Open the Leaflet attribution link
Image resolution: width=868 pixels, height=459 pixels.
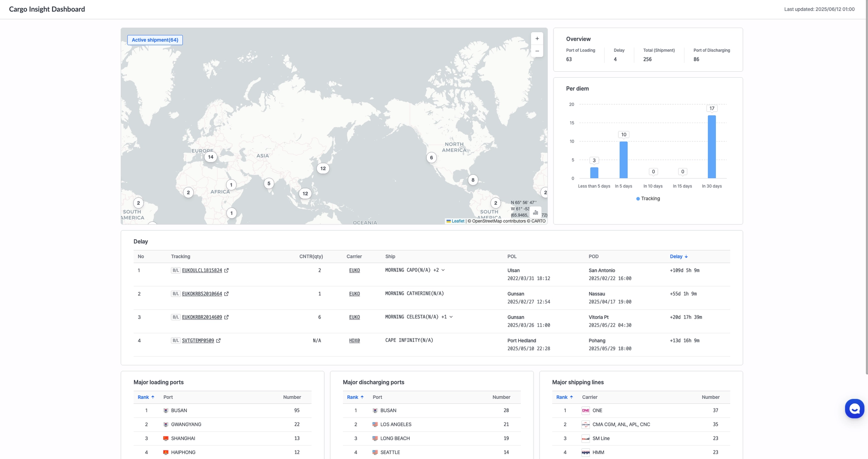(x=457, y=221)
